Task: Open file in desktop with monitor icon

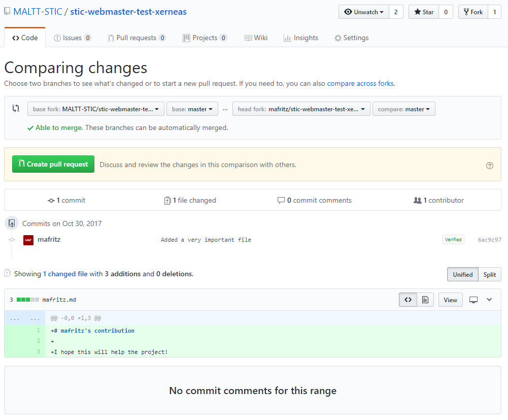Action: [473, 300]
